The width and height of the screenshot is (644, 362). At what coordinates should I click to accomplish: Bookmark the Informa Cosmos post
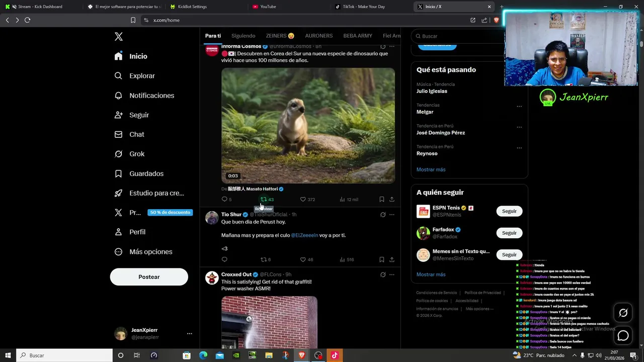pos(382,200)
